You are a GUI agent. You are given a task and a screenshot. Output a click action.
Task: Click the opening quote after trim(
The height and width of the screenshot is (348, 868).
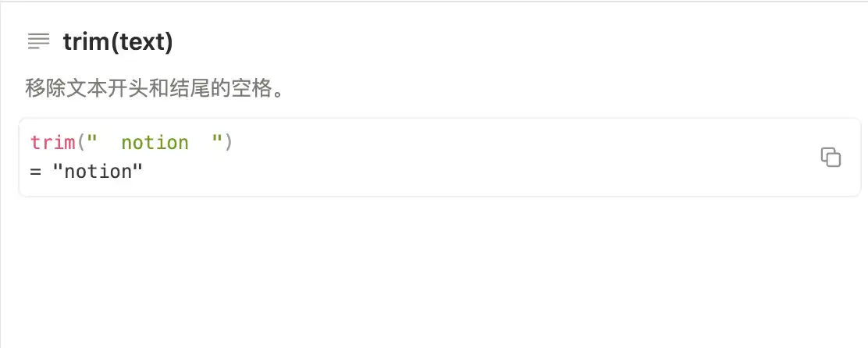92,143
